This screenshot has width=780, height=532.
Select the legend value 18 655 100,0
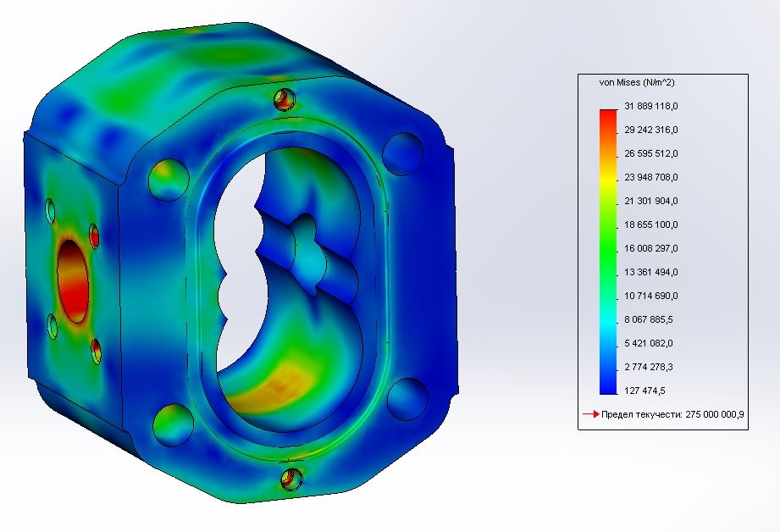click(650, 225)
